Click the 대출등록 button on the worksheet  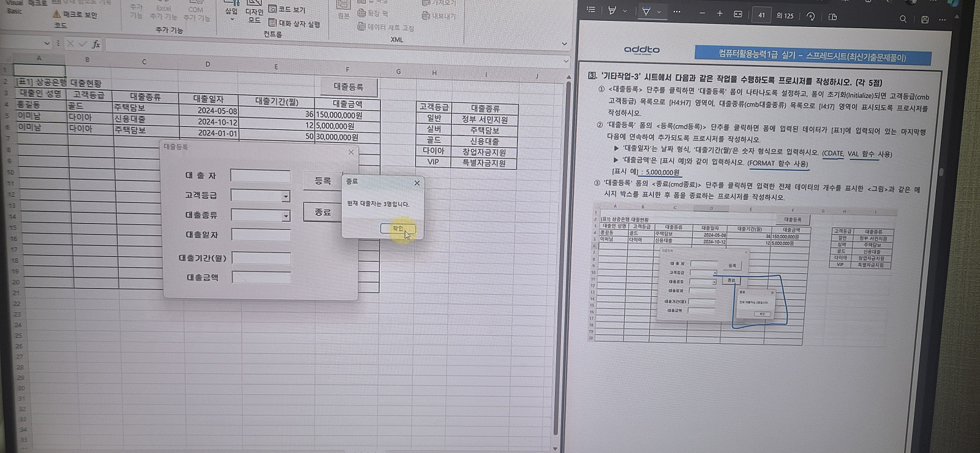(349, 87)
